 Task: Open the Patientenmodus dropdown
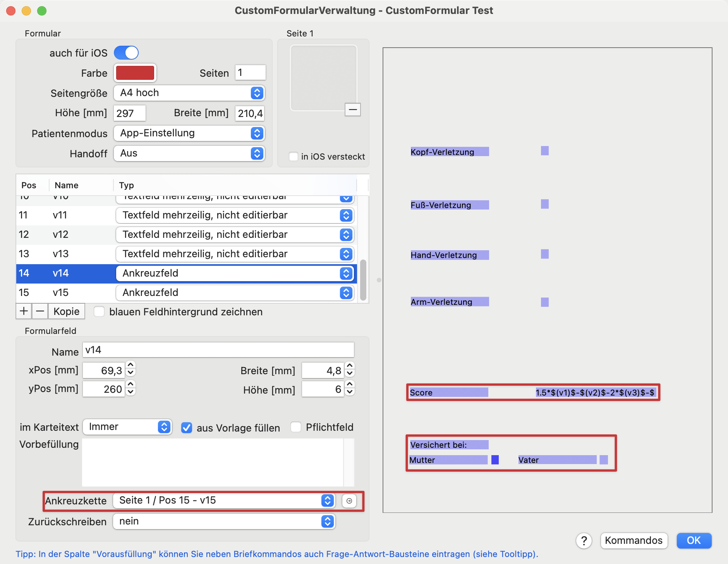189,133
